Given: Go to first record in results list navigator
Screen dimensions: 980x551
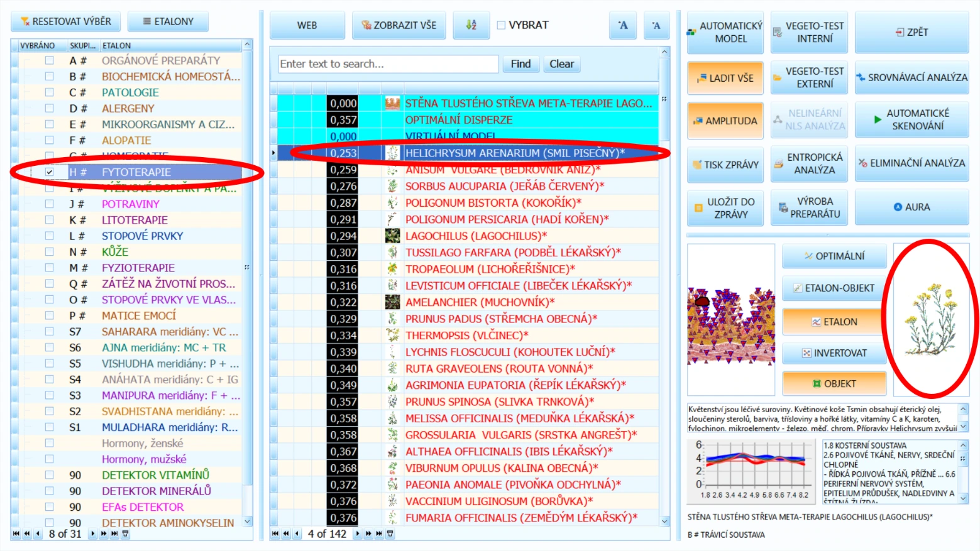Looking at the screenshot, I should pos(275,534).
